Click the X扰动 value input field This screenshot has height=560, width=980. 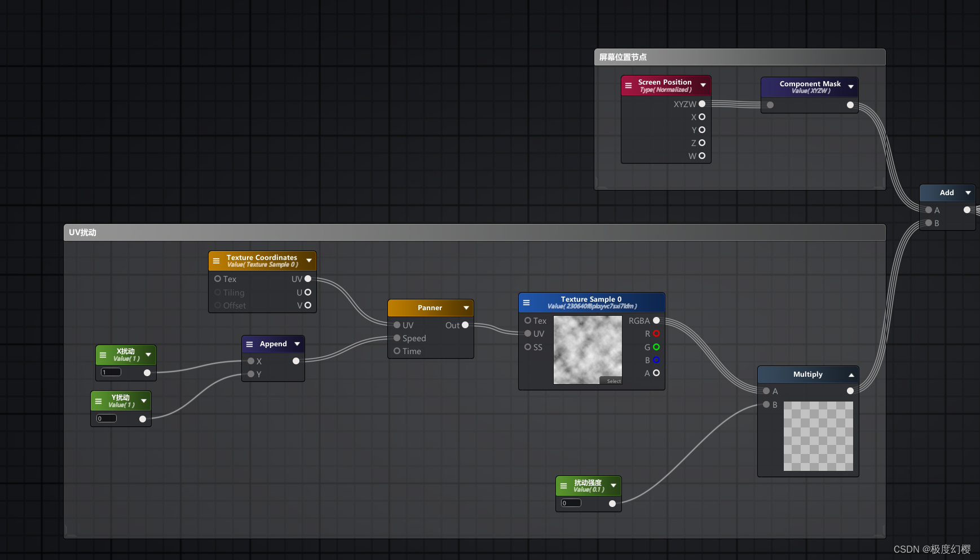(111, 372)
